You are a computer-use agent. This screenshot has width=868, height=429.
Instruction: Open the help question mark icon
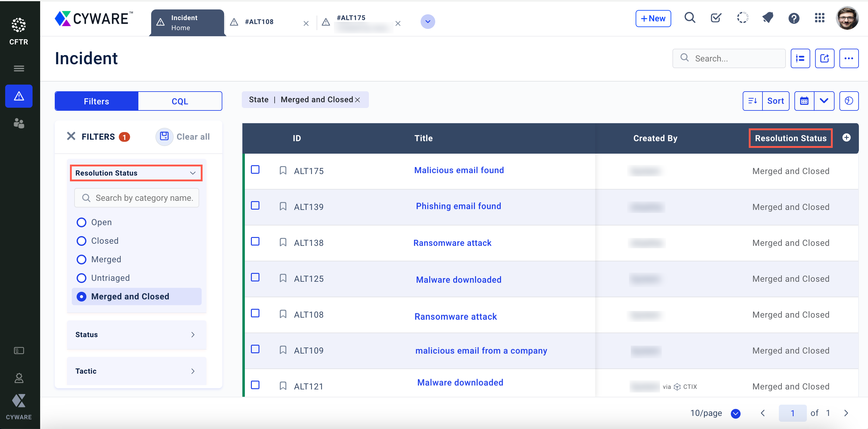point(793,18)
